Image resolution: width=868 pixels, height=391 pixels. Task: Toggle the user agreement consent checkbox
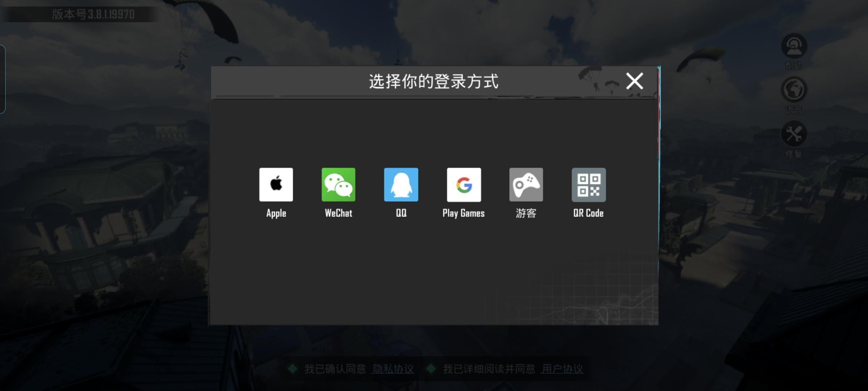coord(431,369)
